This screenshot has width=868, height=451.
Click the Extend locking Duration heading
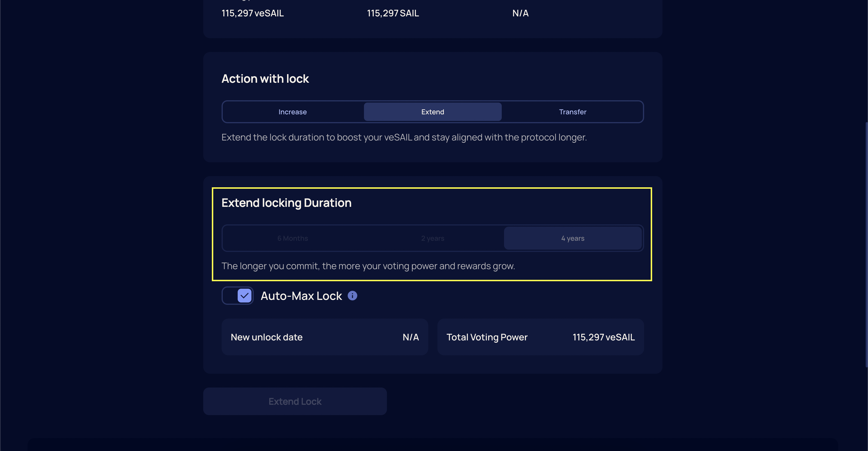pyautogui.click(x=286, y=203)
